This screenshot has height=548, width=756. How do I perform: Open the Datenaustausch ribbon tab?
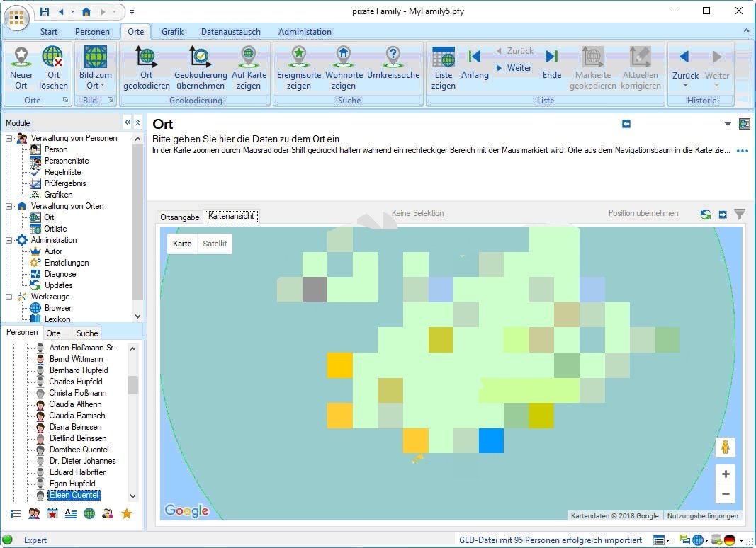tap(230, 32)
